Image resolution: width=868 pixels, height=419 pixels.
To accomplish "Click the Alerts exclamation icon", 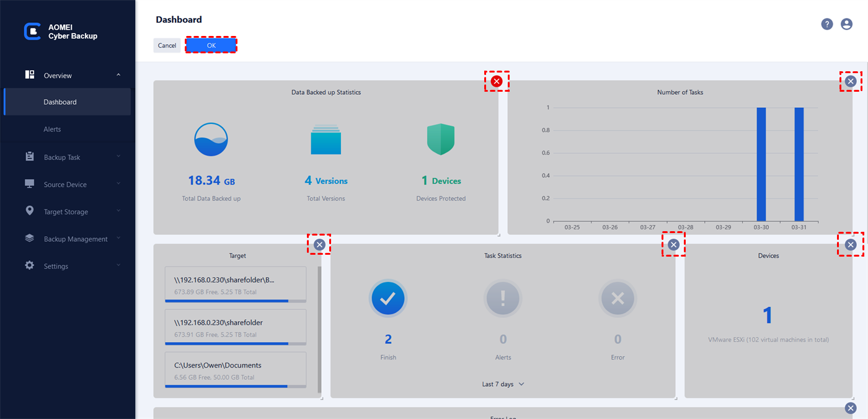I will click(503, 299).
